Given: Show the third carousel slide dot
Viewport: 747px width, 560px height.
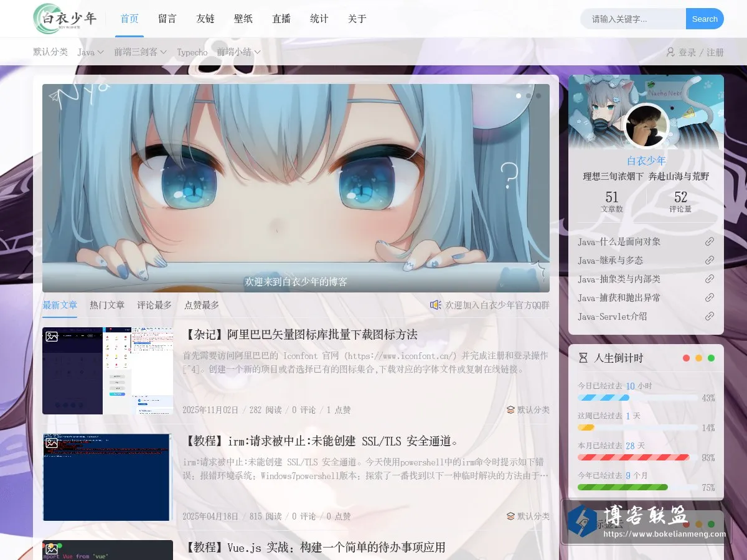Looking at the screenshot, I should [x=538, y=96].
